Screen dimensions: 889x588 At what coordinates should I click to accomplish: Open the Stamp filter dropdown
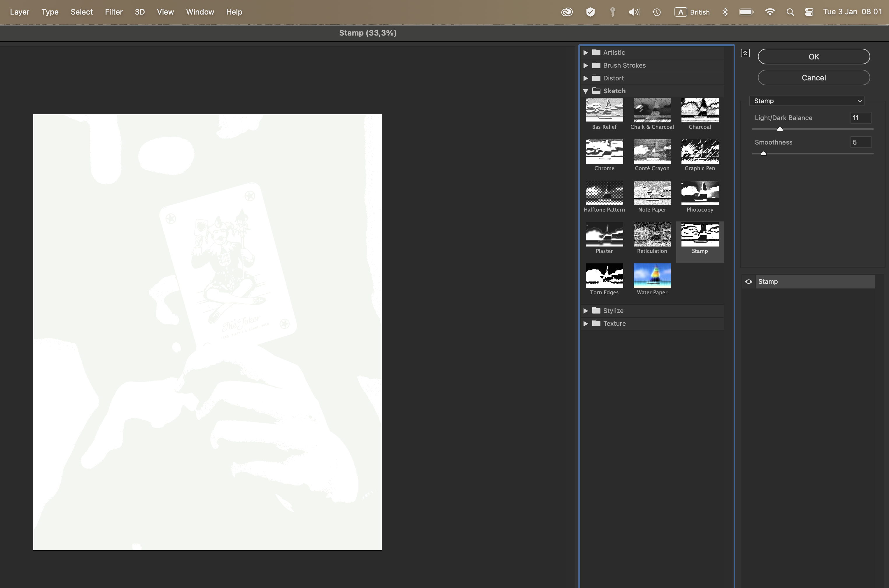(807, 101)
